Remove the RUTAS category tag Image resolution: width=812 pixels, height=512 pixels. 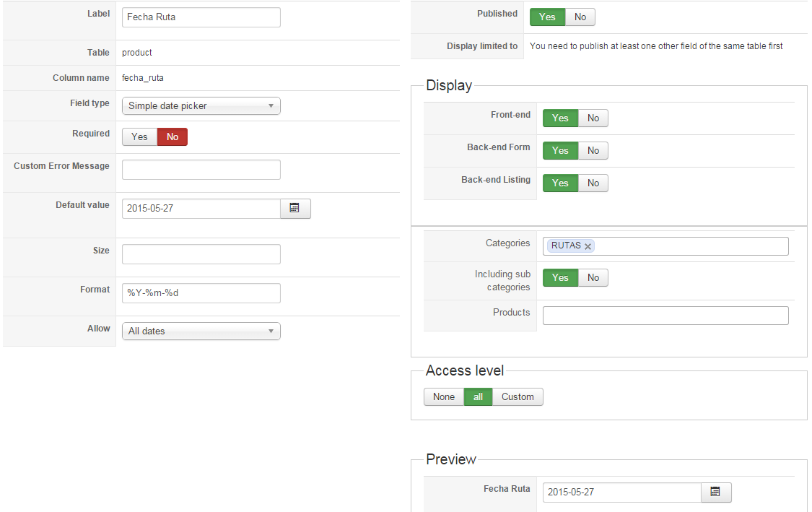[x=588, y=246]
